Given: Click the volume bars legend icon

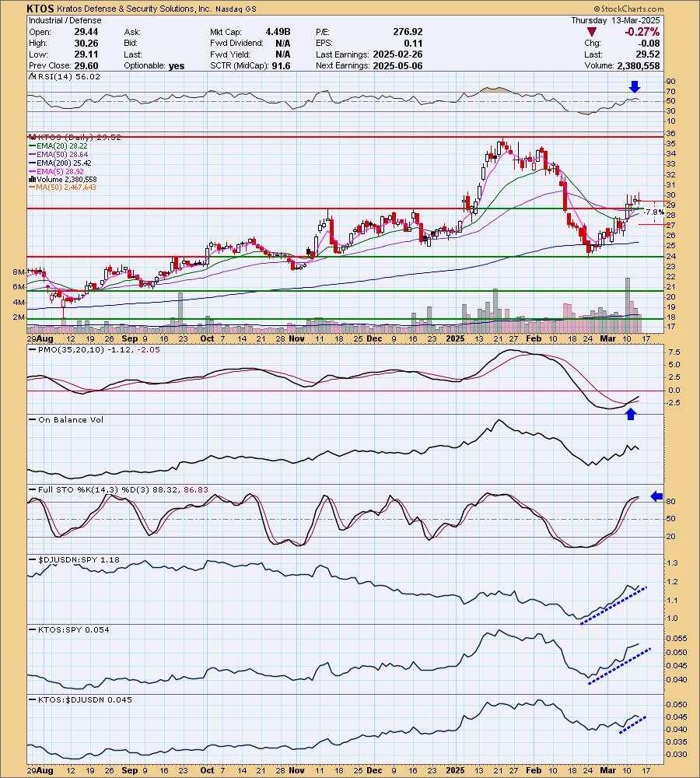Looking at the screenshot, I should (x=32, y=179).
